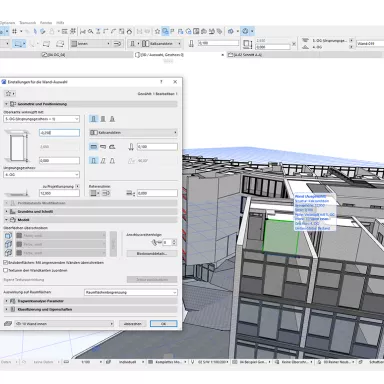This screenshot has height=384, width=384.
Task: Select the first (basic) wall structure icon
Action: click(x=94, y=119)
